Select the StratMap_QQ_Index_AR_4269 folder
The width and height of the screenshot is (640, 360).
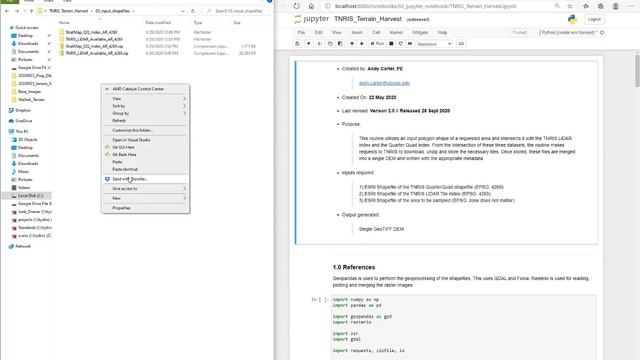(91, 32)
